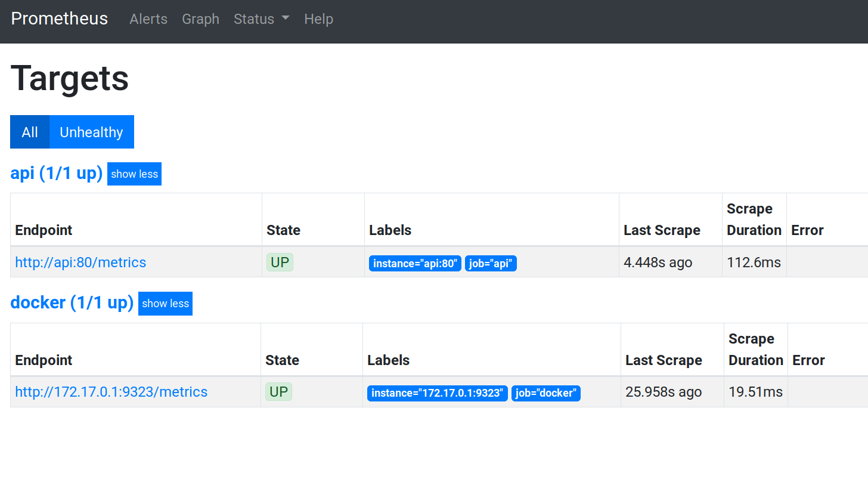Click the instance="api:80" label badge
Viewport: 868px width, 482px height.
415,264
